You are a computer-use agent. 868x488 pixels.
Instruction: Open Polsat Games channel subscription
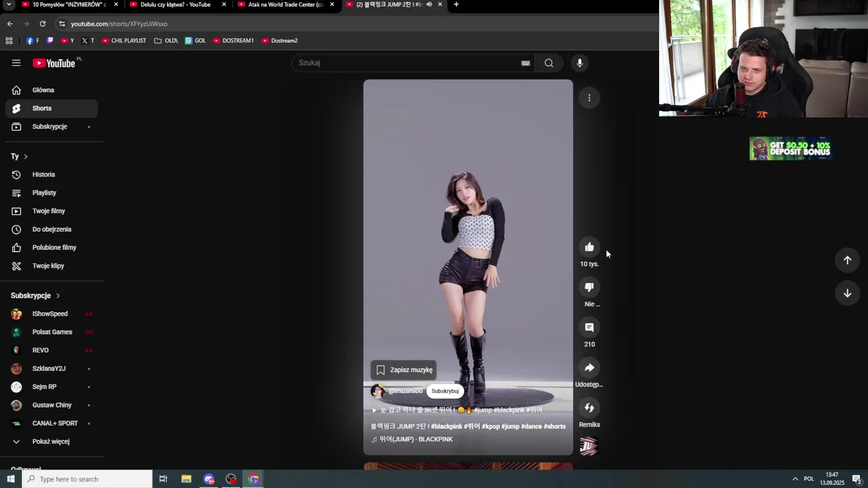[x=52, y=332]
